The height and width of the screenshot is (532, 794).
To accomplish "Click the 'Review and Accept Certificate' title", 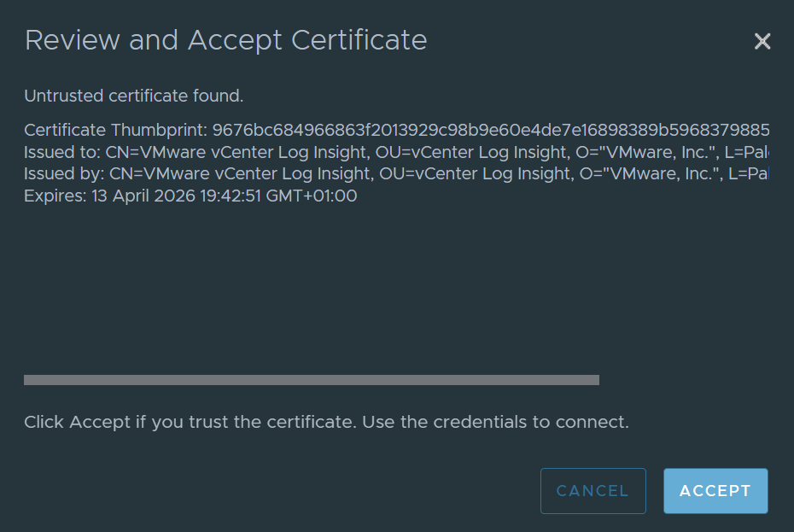I will pos(226,40).
